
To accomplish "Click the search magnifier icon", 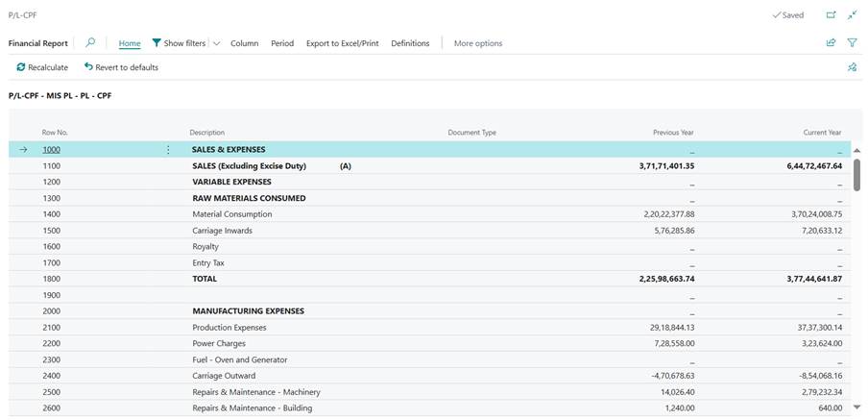I will point(90,43).
